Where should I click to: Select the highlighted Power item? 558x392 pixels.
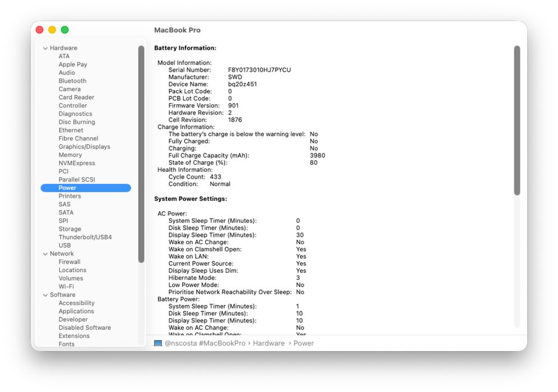[86, 188]
